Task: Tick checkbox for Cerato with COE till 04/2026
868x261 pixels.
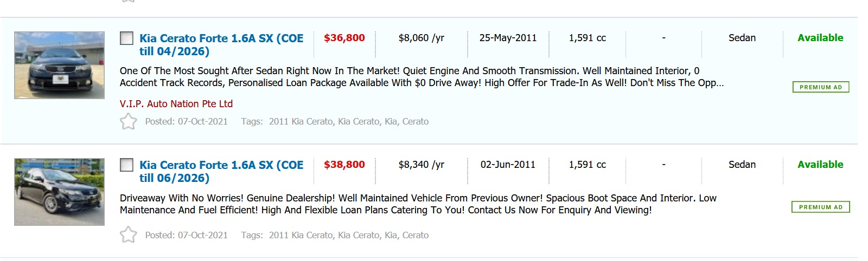Action: (x=126, y=38)
